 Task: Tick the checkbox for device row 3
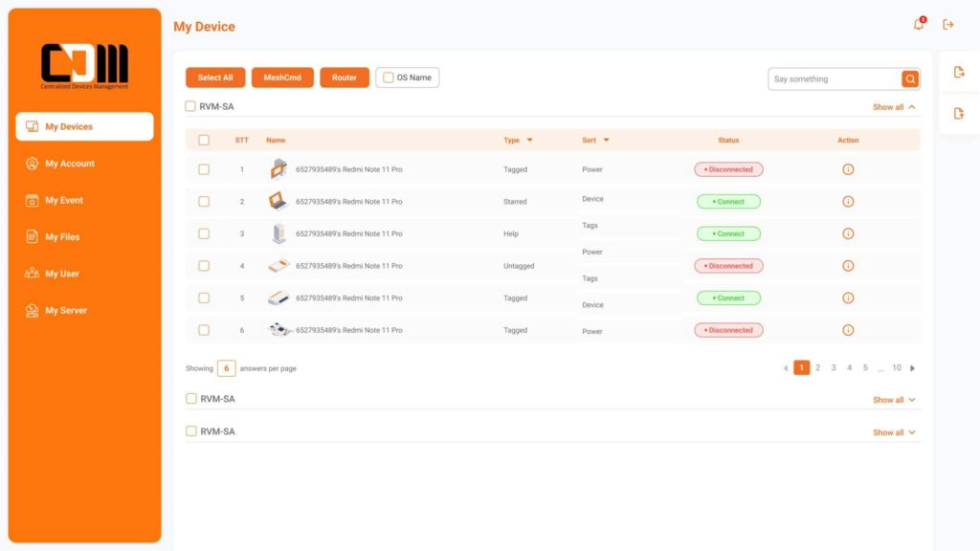click(x=204, y=233)
